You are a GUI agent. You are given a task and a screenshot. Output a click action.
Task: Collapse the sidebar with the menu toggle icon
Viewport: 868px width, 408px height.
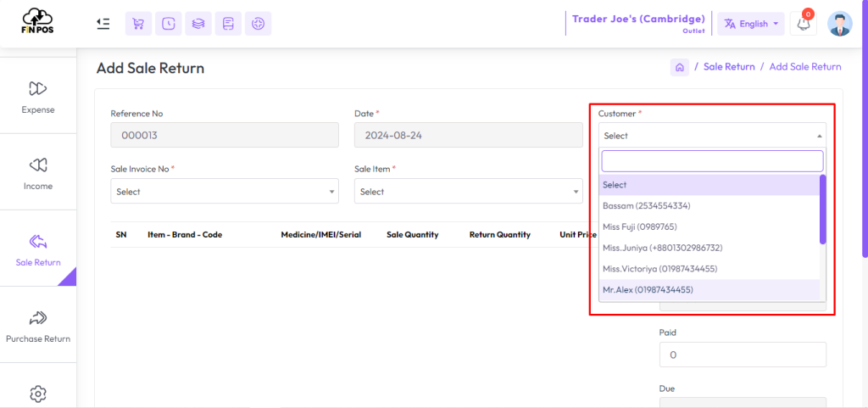click(x=103, y=23)
